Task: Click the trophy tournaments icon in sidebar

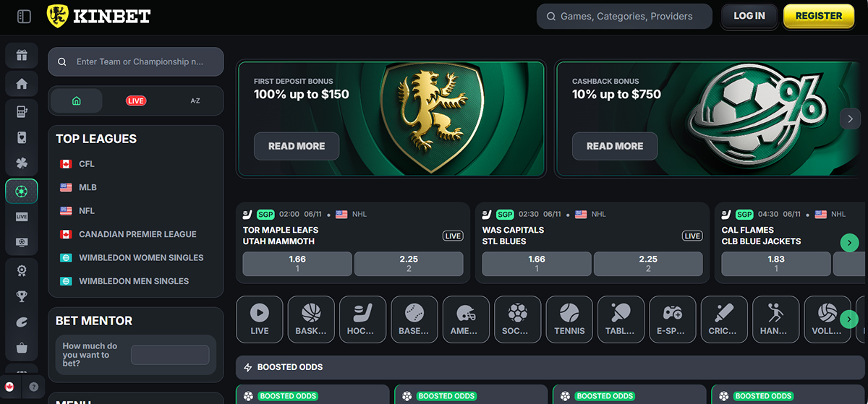Action: (22, 296)
